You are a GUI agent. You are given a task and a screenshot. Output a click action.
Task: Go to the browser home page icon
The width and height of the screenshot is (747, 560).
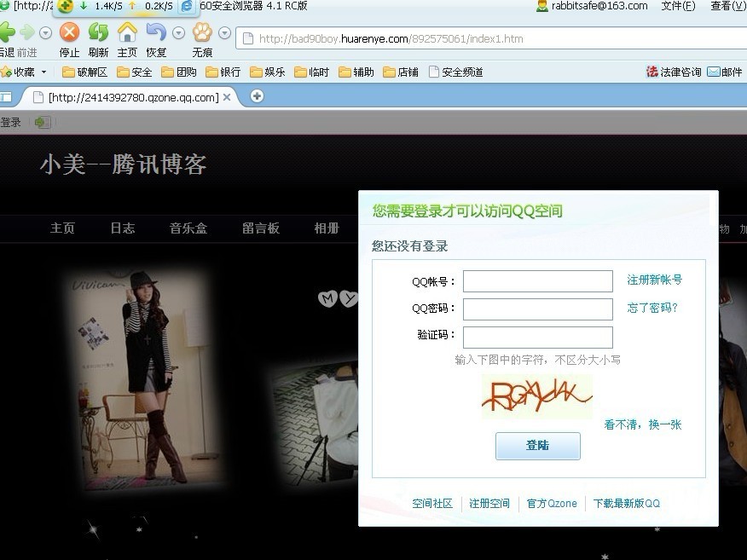(127, 32)
